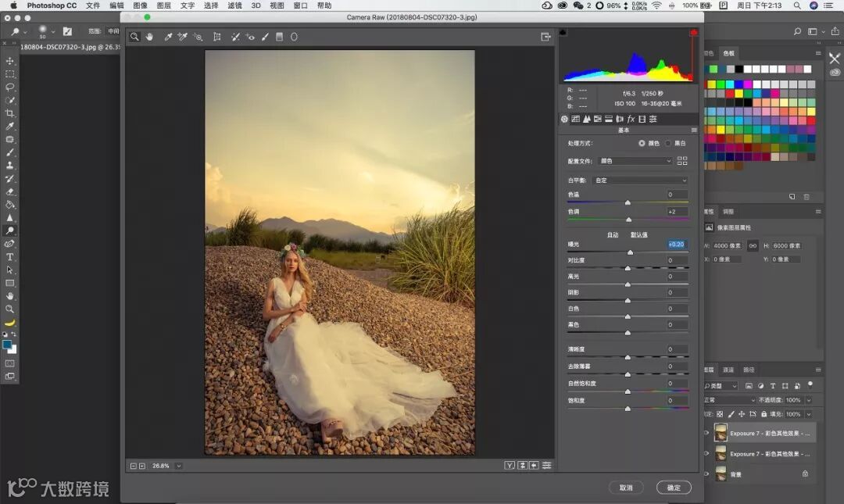Image resolution: width=844 pixels, height=504 pixels.
Task: Toggle full screen mode icon in Camera Raw
Action: pyautogui.click(x=545, y=37)
